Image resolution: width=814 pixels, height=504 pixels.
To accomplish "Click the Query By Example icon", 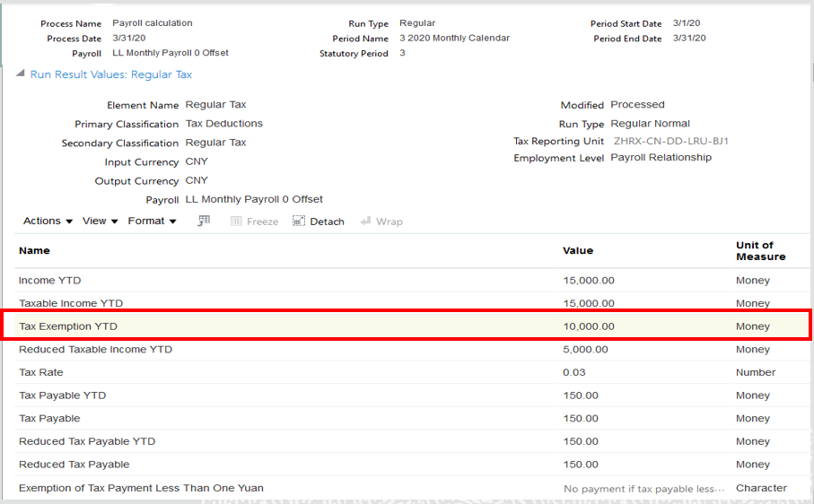I will [204, 221].
